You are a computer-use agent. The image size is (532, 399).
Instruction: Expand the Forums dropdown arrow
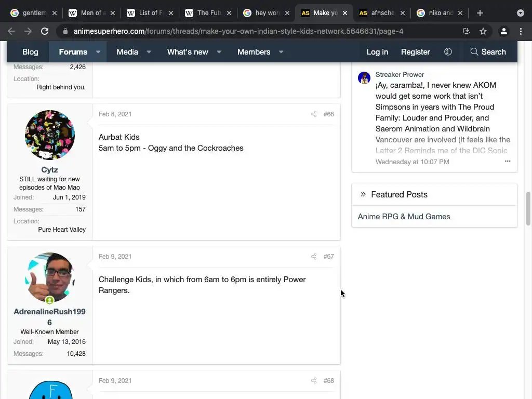click(x=98, y=52)
